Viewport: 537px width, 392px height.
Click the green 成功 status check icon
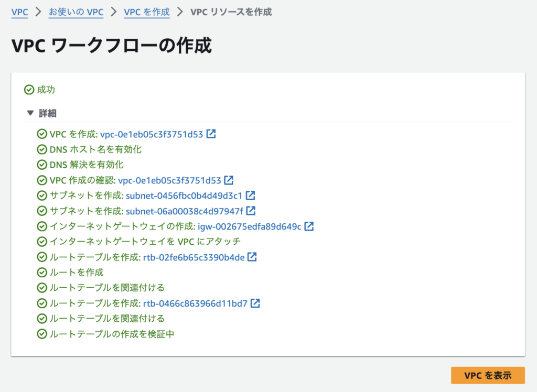(29, 90)
